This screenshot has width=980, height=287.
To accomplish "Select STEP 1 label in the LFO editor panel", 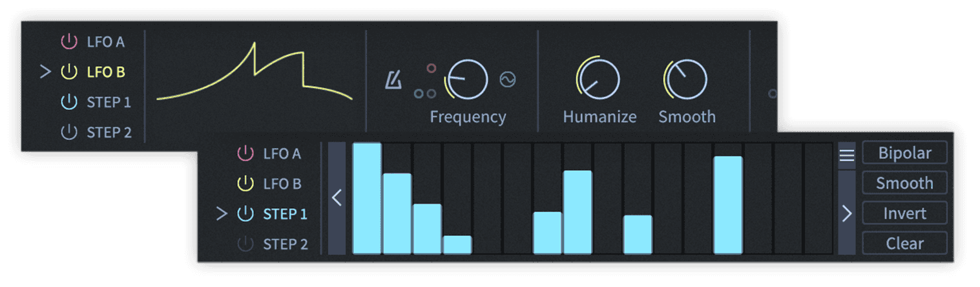I will coord(109,102).
